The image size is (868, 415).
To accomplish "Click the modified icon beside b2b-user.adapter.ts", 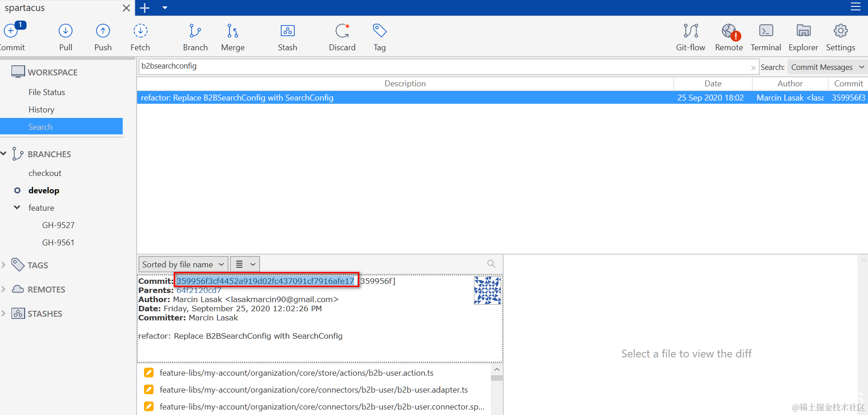I will 149,389.
